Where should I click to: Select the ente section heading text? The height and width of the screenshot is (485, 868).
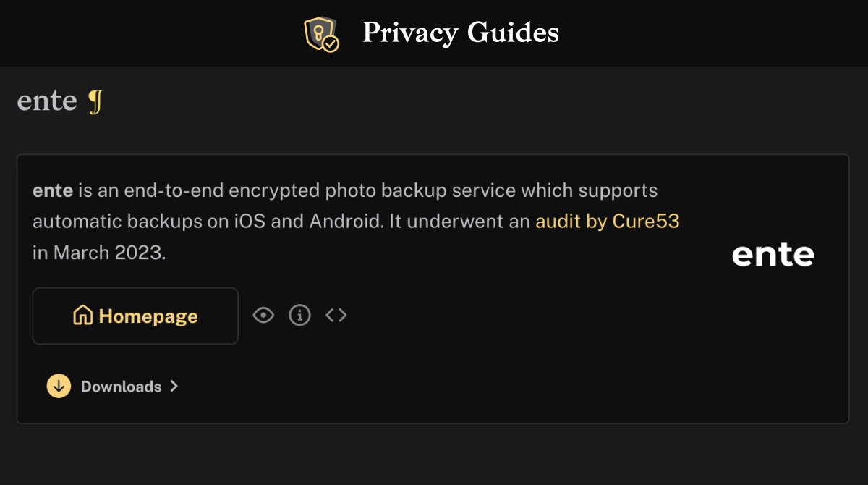click(x=47, y=101)
